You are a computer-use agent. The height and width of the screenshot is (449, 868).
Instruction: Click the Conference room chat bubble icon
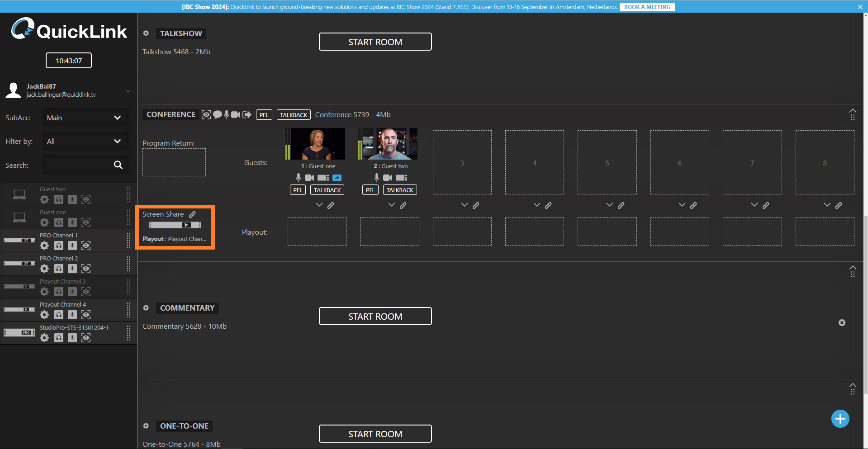(218, 115)
